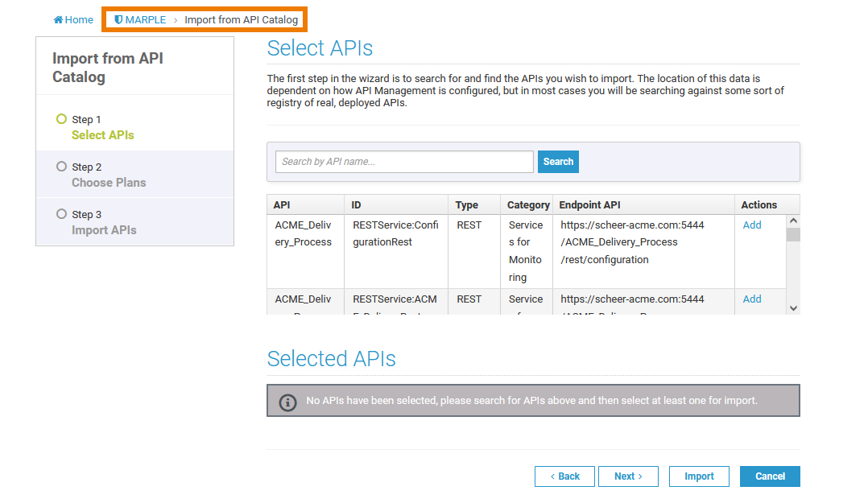Select the Step 1 circle indicator
The height and width of the screenshot is (499, 868).
[61, 119]
